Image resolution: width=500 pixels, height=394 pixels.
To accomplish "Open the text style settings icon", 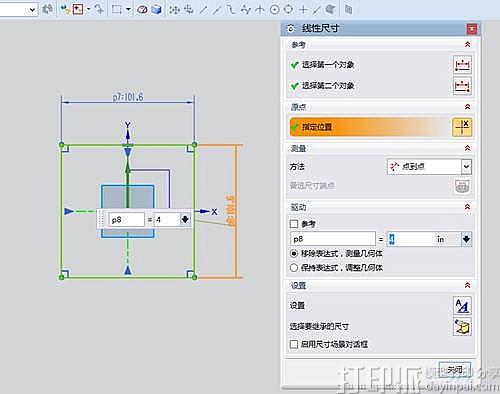I will 462,305.
